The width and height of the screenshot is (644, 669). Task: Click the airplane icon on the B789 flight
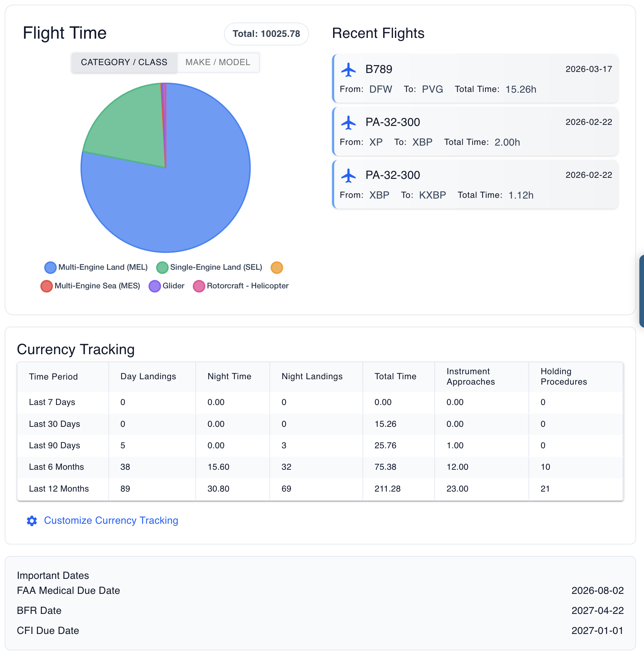coord(349,70)
